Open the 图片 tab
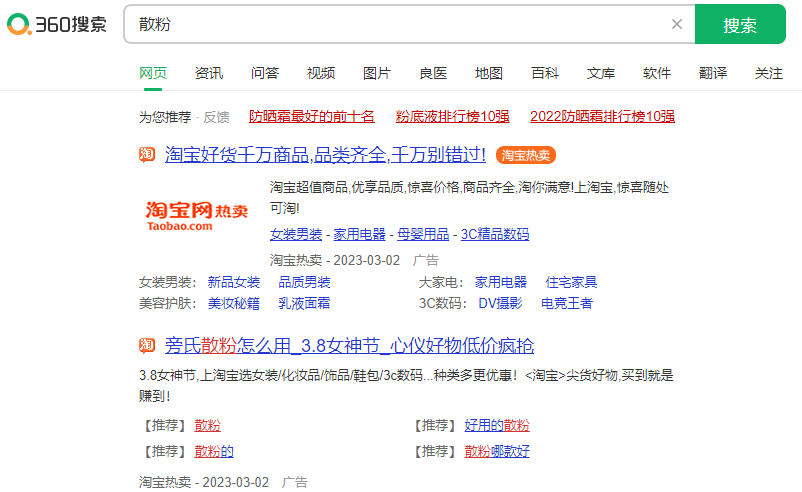This screenshot has height=492, width=802. click(377, 73)
